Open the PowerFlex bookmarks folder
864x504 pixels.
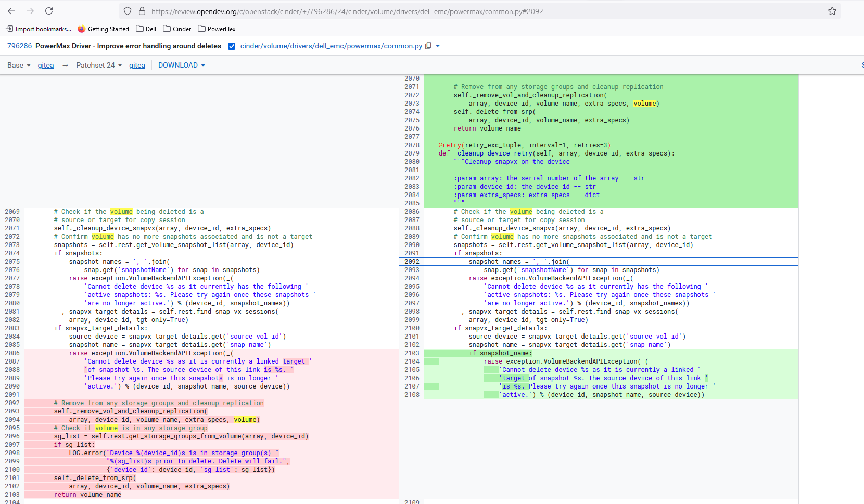pyautogui.click(x=217, y=29)
